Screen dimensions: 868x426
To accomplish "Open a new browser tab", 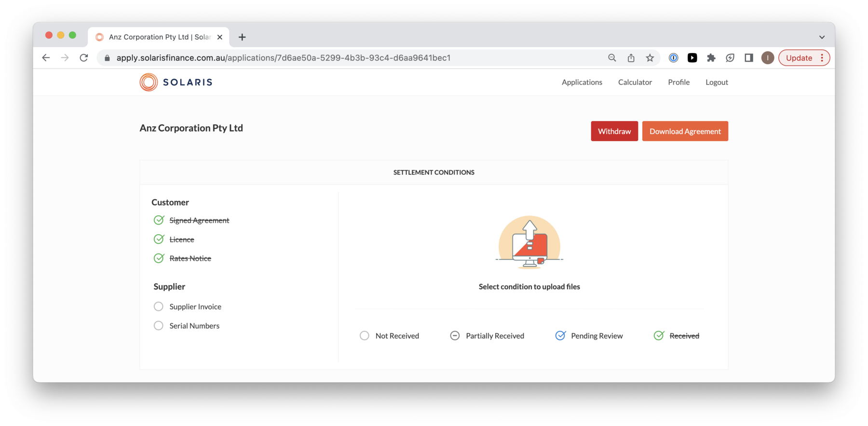I will (242, 37).
